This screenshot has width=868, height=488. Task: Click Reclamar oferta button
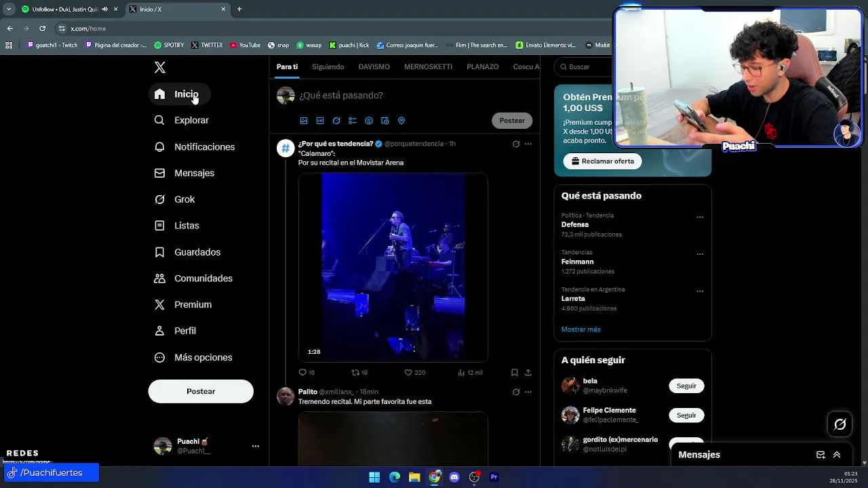(603, 161)
